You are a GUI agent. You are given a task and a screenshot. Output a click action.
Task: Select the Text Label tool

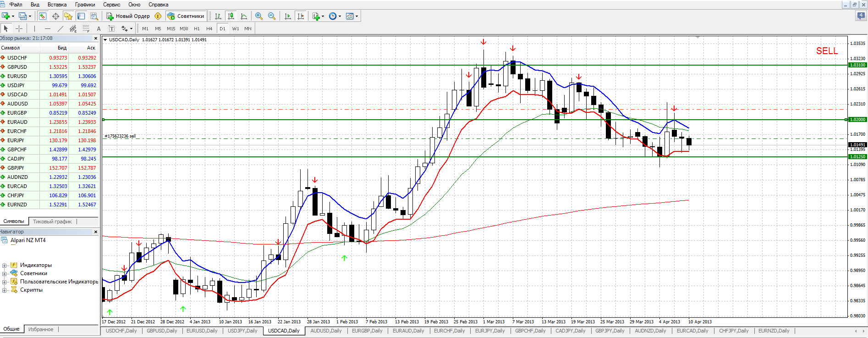(111, 28)
